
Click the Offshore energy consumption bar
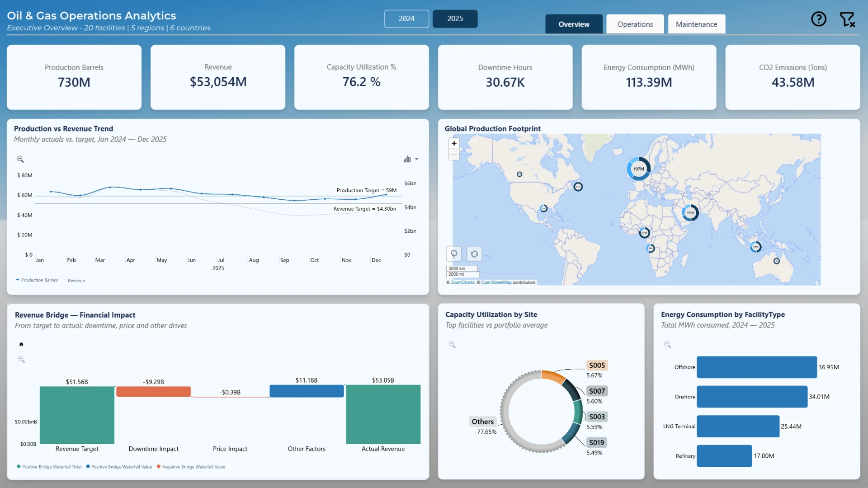click(756, 367)
